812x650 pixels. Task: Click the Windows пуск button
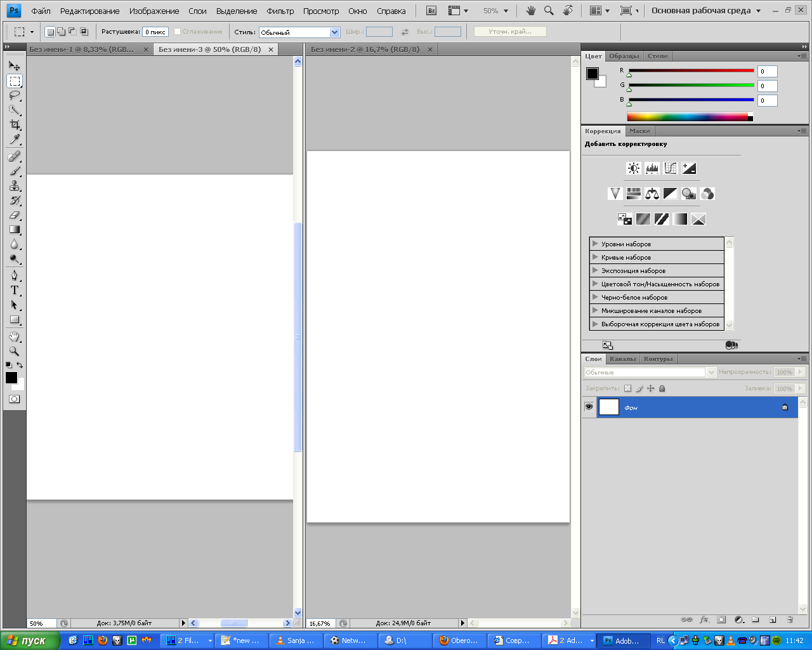coord(29,640)
